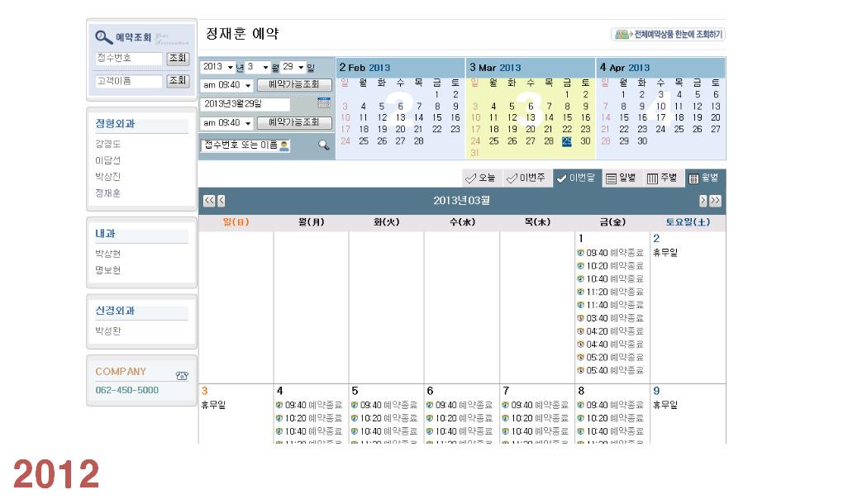Click the calendar date picker icon
The image size is (867, 504).
[323, 103]
